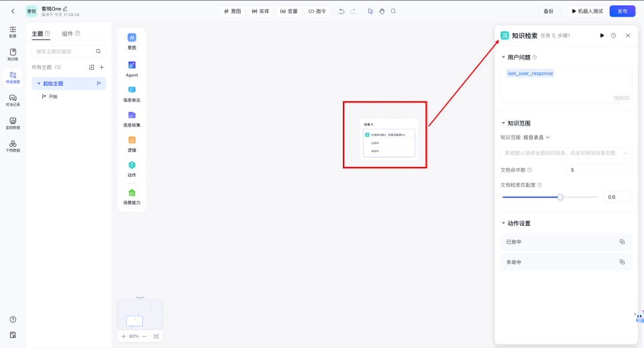Click the flag icon on 起始主题 row
Image resolution: width=644 pixels, height=348 pixels.
[x=99, y=83]
